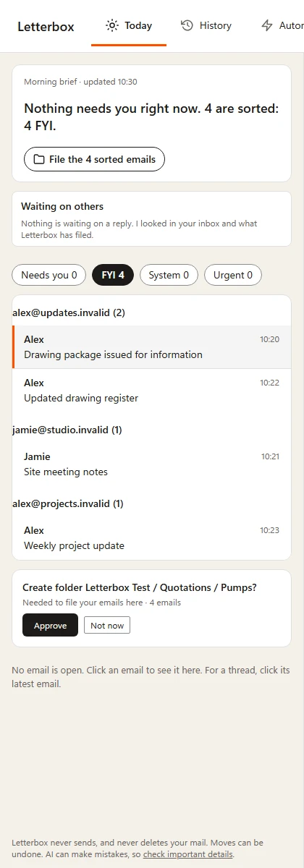Collapse the alex@updates.invalid group
This screenshot has height=868, width=304.
coord(69,312)
